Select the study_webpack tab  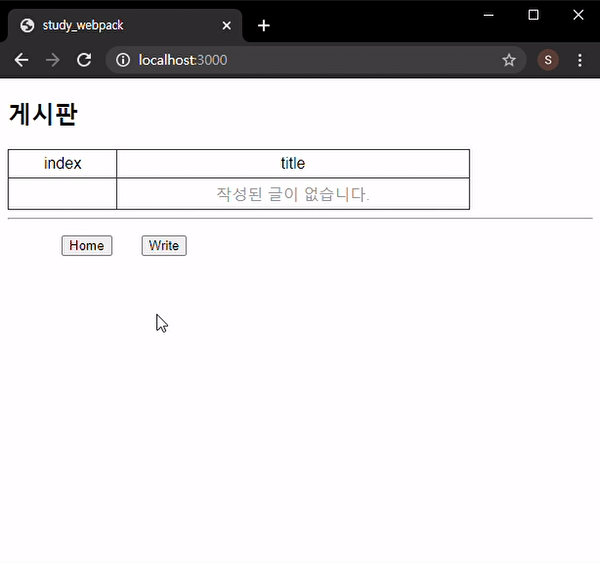point(125,26)
